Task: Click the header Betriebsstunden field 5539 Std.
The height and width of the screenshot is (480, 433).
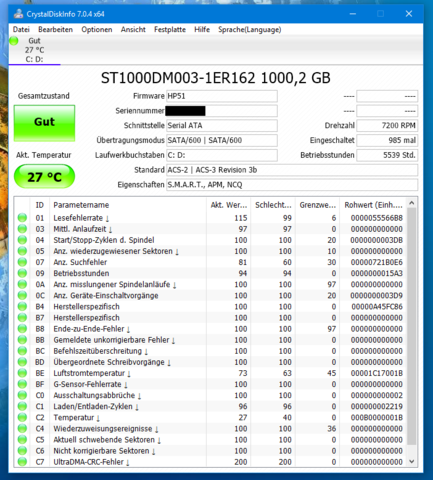Action: (387, 155)
